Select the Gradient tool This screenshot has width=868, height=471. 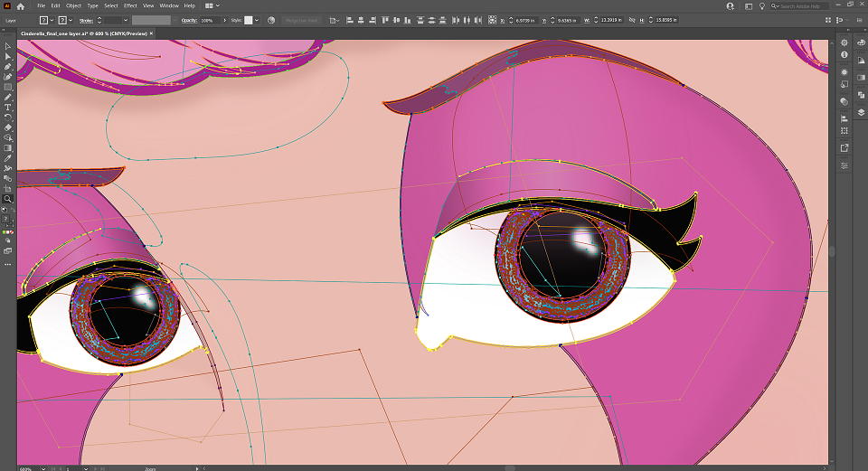tap(8, 147)
